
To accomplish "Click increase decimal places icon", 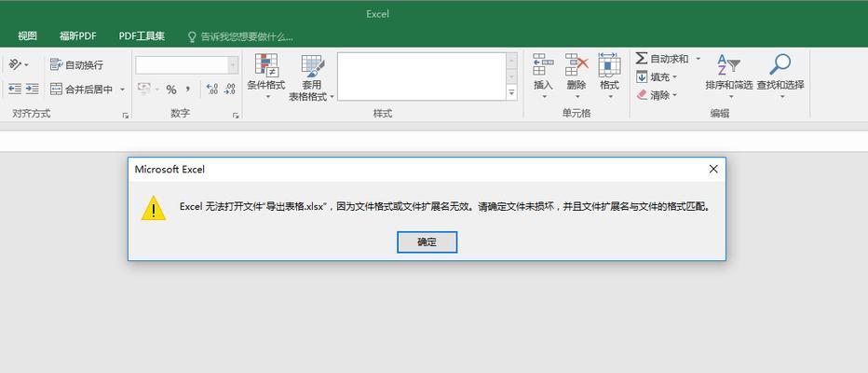I will coord(211,89).
